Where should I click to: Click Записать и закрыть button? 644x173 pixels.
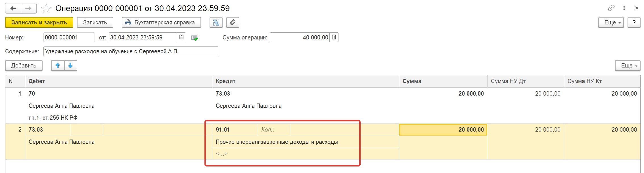click(x=39, y=22)
